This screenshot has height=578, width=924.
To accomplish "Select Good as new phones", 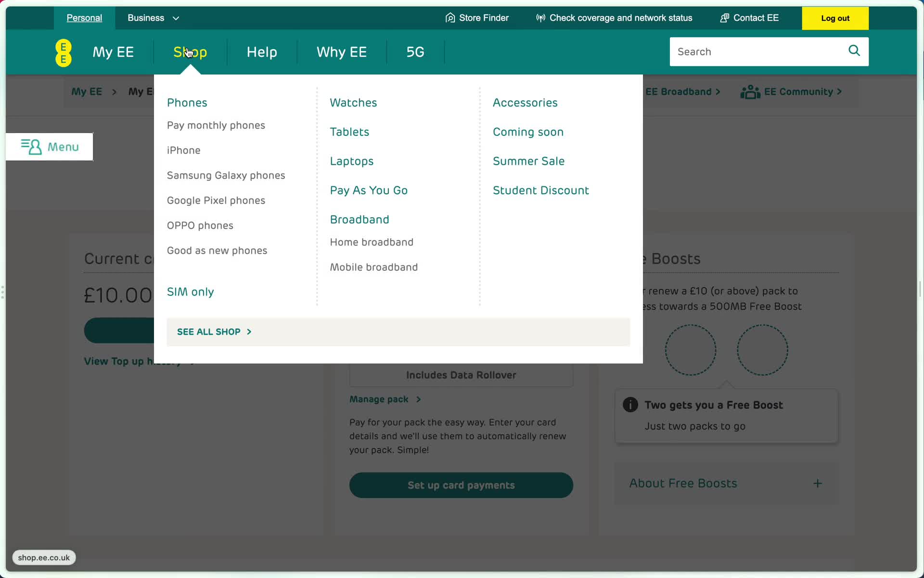I will 217,250.
